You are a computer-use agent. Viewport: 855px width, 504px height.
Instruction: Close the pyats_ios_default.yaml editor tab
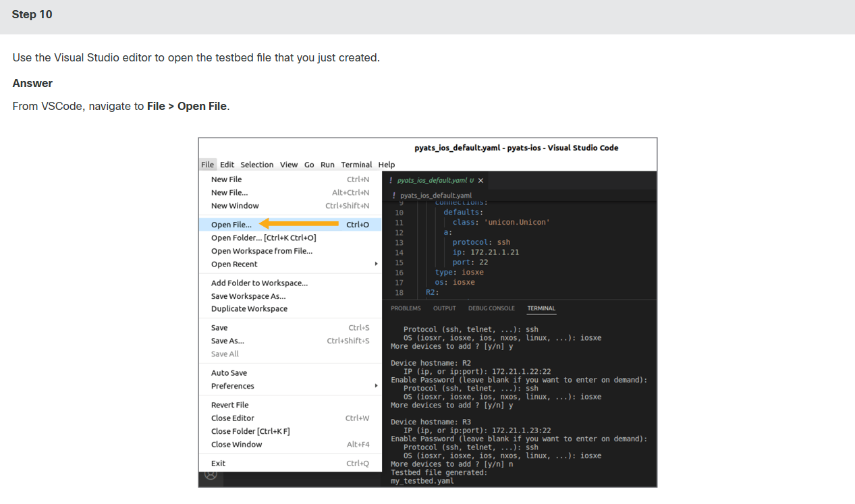click(x=480, y=181)
